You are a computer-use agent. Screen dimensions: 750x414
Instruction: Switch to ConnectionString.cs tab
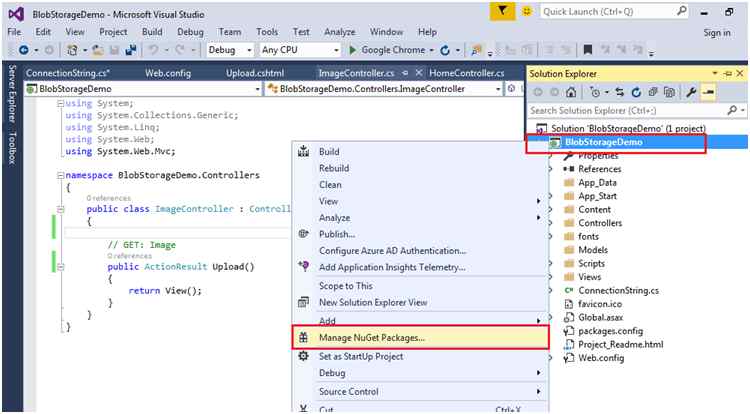67,73
